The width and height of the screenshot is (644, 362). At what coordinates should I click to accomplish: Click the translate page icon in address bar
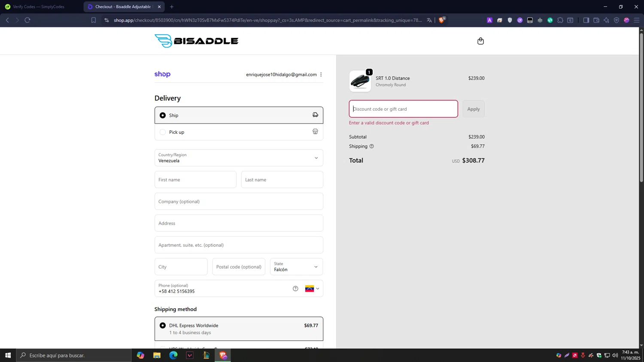429,20
